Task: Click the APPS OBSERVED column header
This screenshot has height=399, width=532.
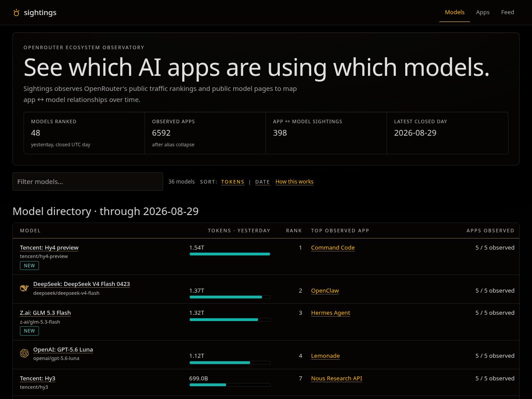Action: coord(490,231)
